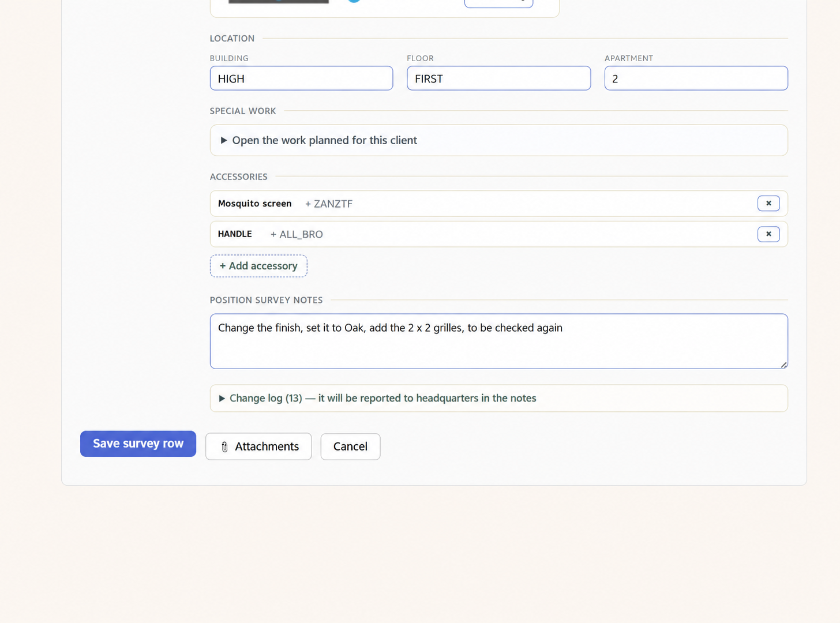Open the Attachments paperclip button

258,446
